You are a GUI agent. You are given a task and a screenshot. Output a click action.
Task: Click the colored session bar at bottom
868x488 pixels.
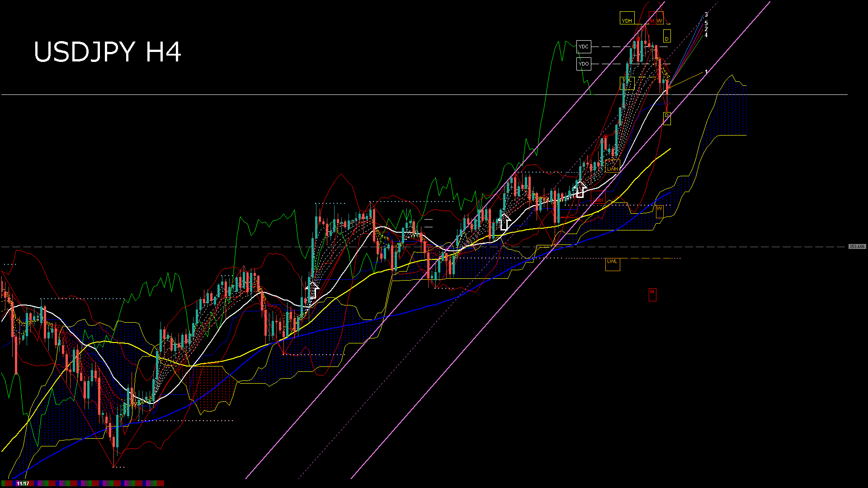click(x=90, y=483)
